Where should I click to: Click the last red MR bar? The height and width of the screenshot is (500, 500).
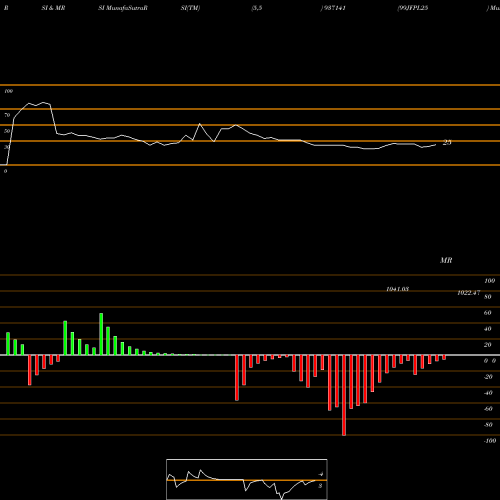[x=444, y=358]
